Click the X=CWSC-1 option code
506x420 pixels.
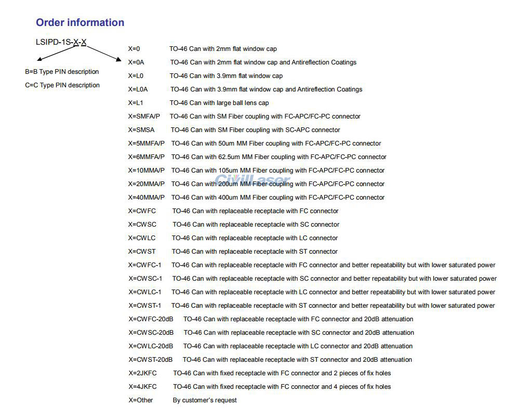(x=145, y=279)
